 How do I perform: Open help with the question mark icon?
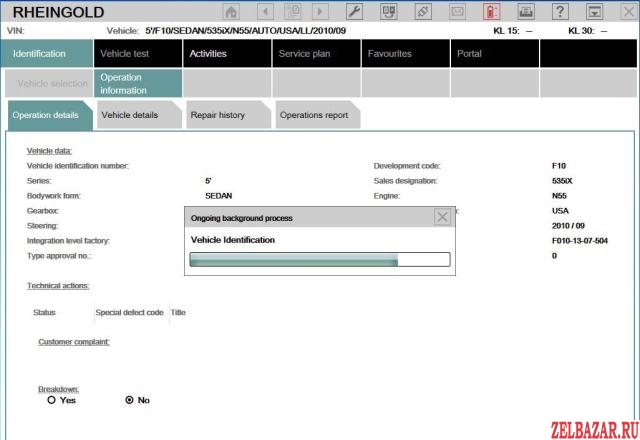pos(560,11)
